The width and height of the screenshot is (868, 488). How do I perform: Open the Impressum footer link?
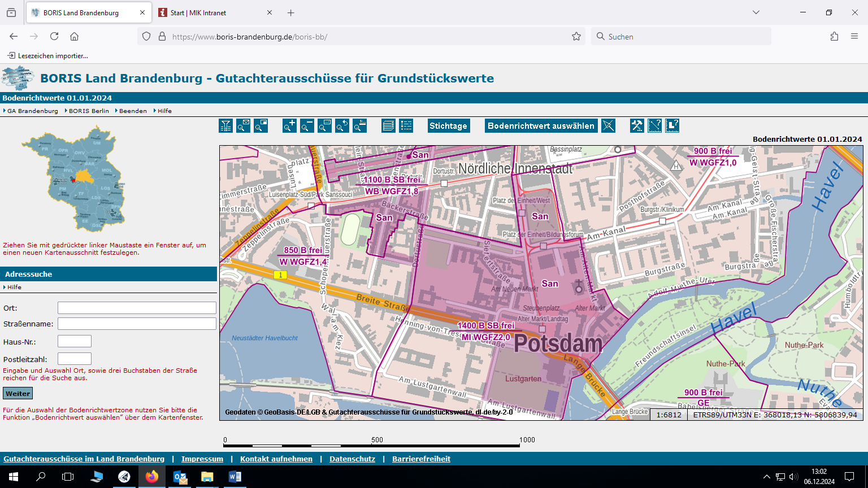202,459
